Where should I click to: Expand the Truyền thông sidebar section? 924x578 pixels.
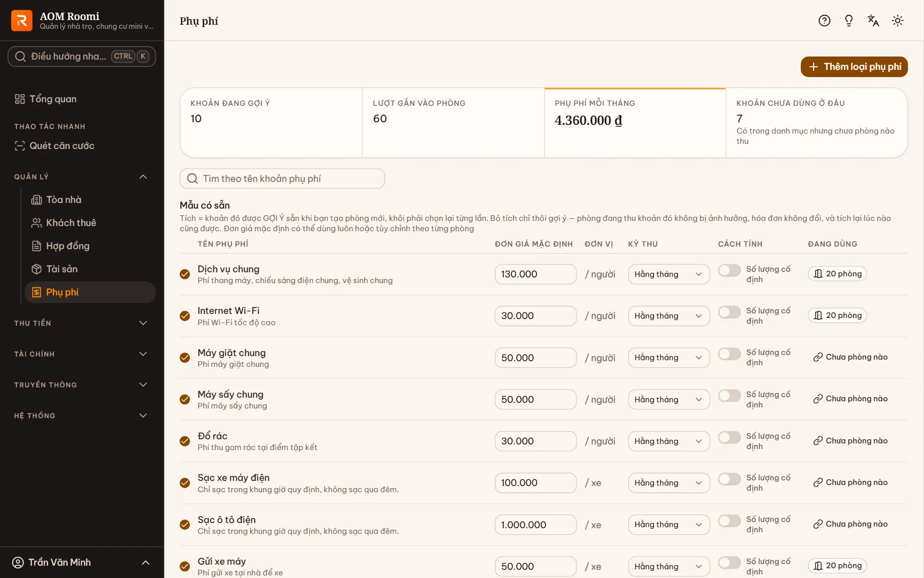pyautogui.click(x=82, y=385)
